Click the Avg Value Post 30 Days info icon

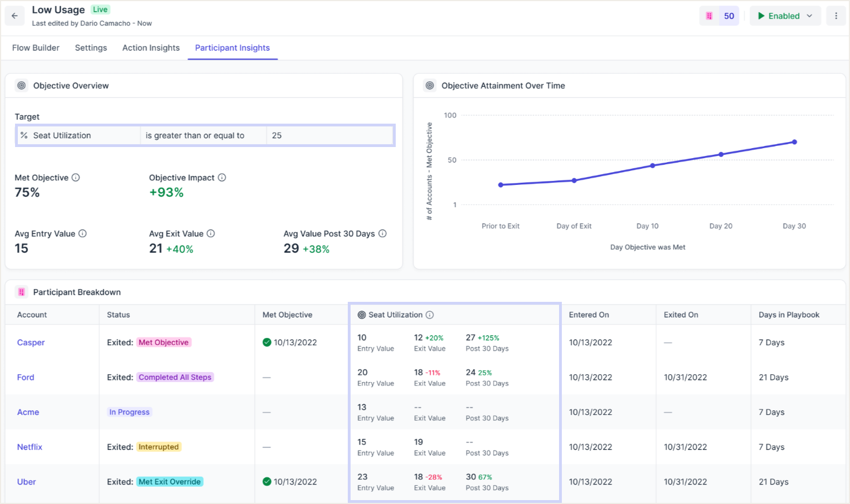tap(382, 233)
